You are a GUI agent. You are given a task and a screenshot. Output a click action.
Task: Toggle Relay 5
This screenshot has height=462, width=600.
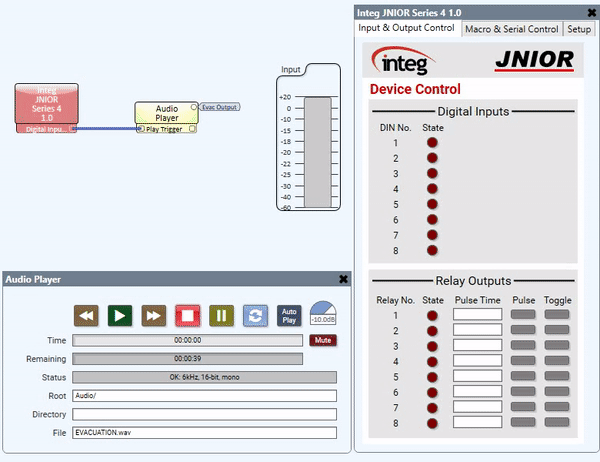click(x=557, y=376)
